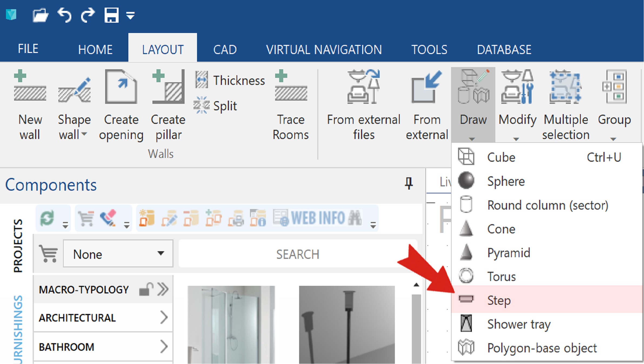
Task: Choose the Thickness tool
Action: point(229,80)
